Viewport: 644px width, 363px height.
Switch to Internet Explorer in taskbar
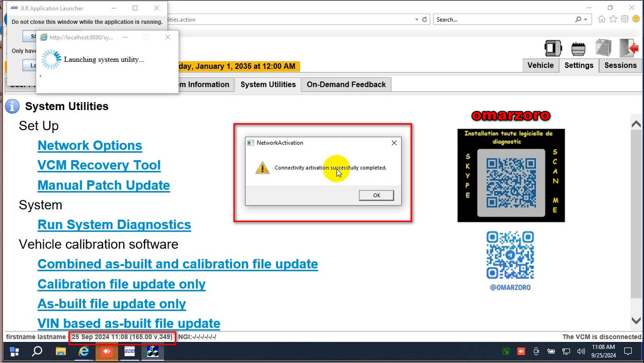[x=84, y=351]
